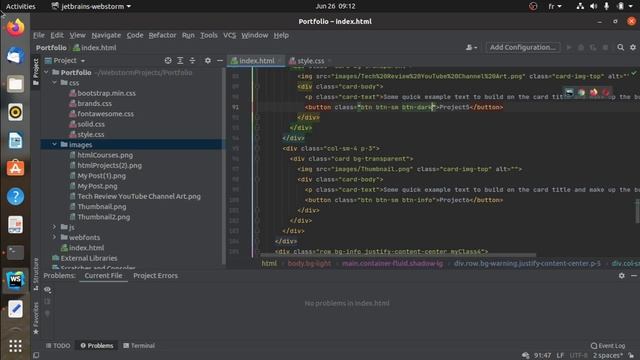This screenshot has height=360, width=640.
Task: Open Project panel settings gear
Action: coord(208,60)
